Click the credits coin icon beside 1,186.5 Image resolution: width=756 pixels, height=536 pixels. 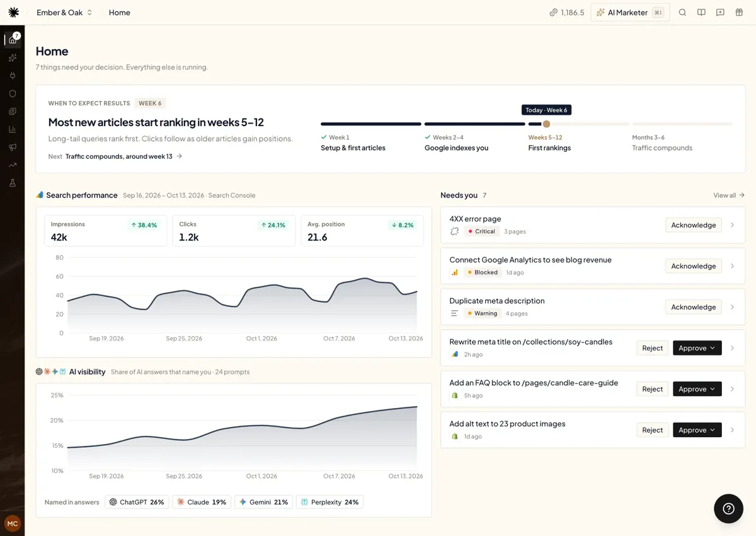pos(553,13)
